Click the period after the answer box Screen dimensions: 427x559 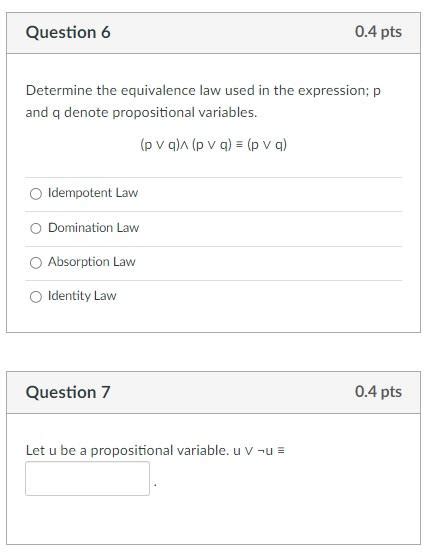coord(155,485)
